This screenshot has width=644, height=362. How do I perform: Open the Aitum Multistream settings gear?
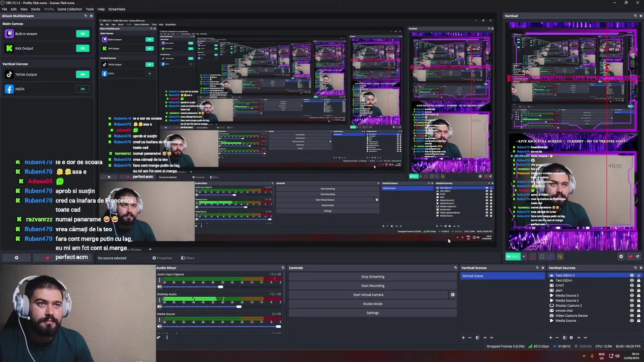(16, 258)
